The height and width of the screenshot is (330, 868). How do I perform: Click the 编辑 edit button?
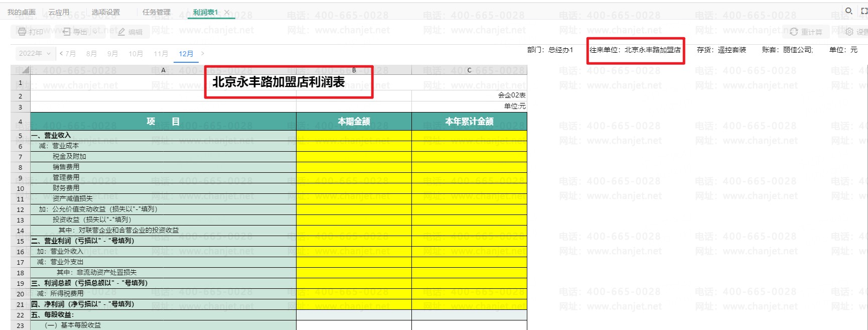[130, 32]
